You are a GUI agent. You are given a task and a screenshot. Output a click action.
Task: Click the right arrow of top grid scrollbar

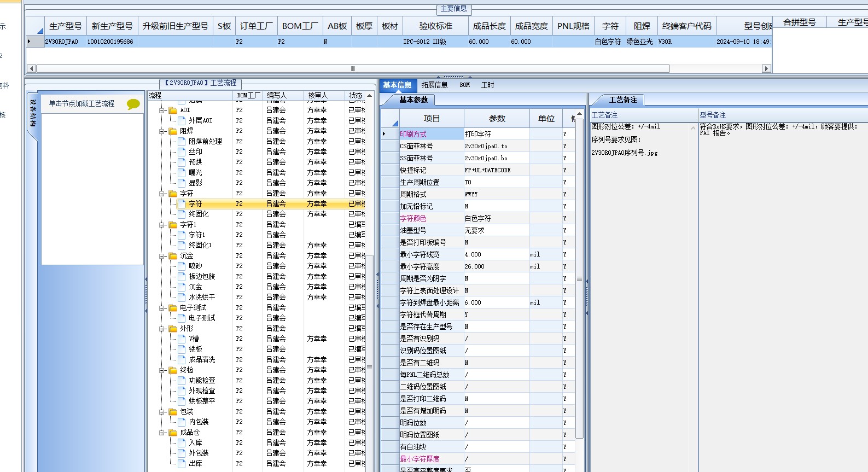pos(766,68)
